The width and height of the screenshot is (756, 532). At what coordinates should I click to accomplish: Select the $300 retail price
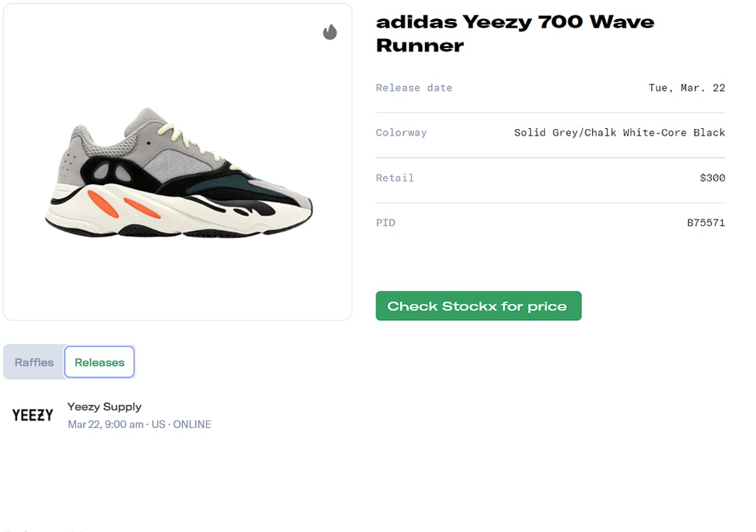(712, 178)
